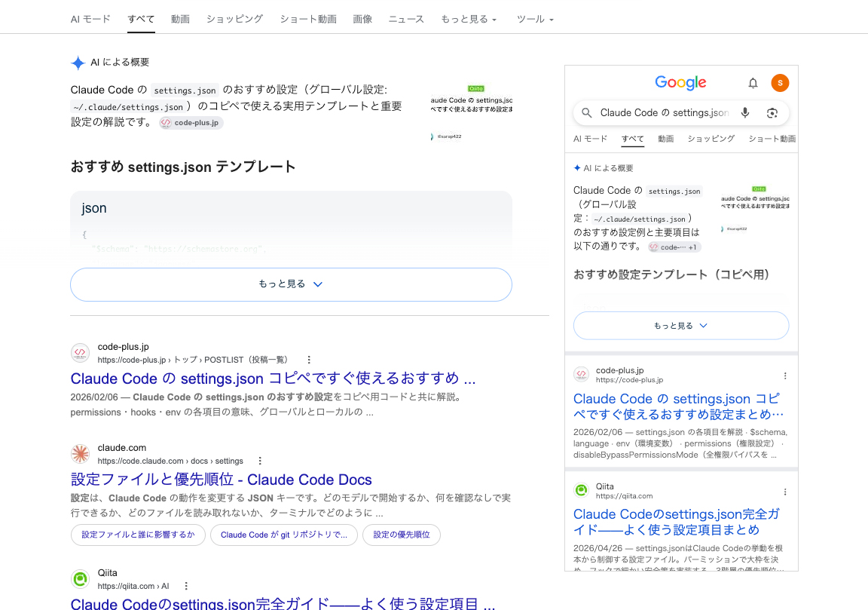Open the mobile 'Claude Code の settings.json コピペ' result link
The height and width of the screenshot is (610, 868).
679,406
